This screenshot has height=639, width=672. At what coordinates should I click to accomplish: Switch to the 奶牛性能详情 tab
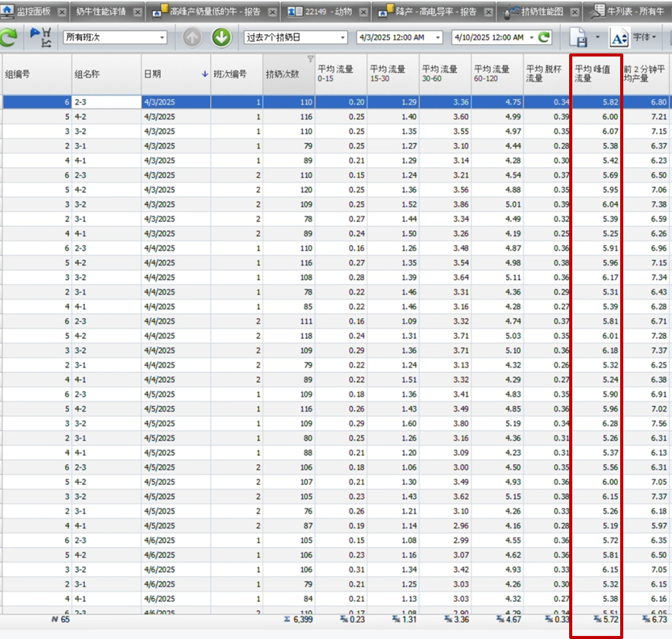pyautogui.click(x=101, y=12)
